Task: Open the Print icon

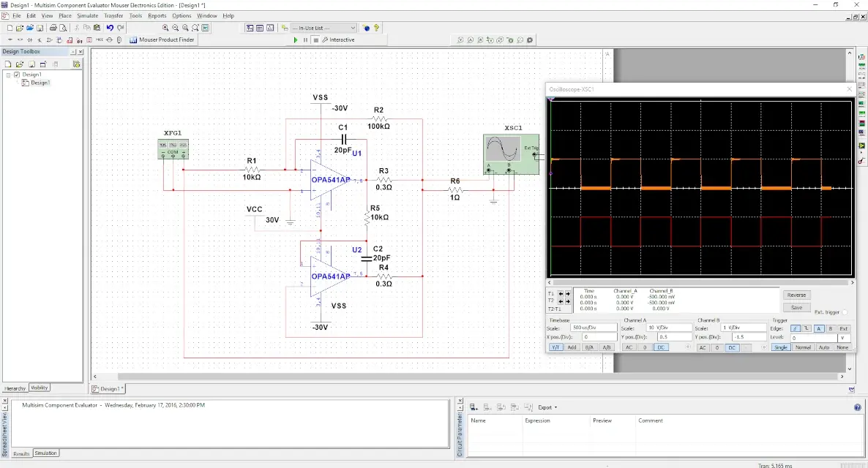Action: (53, 27)
